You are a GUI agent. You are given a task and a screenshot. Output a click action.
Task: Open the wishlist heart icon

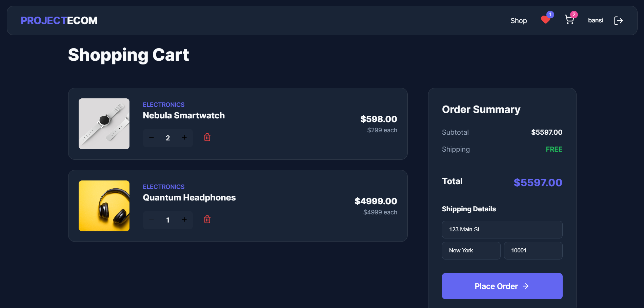[545, 20]
